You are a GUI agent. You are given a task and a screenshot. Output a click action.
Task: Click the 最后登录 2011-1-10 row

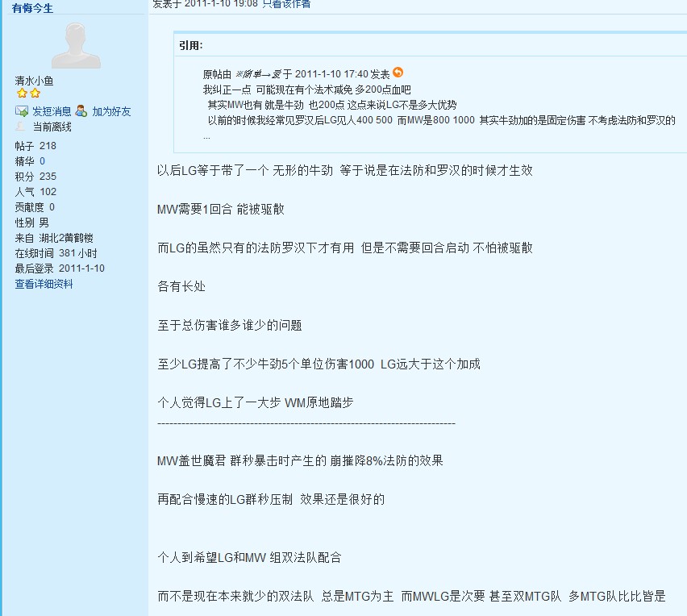(60, 268)
